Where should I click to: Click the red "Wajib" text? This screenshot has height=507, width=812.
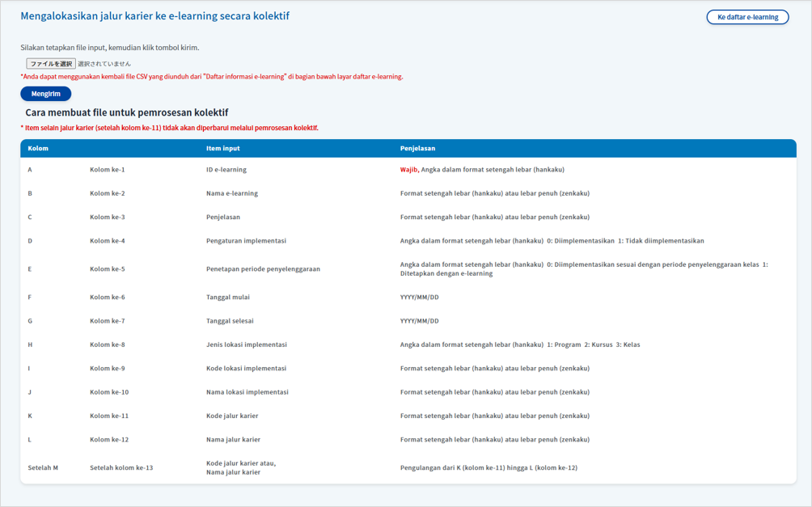[408, 170]
